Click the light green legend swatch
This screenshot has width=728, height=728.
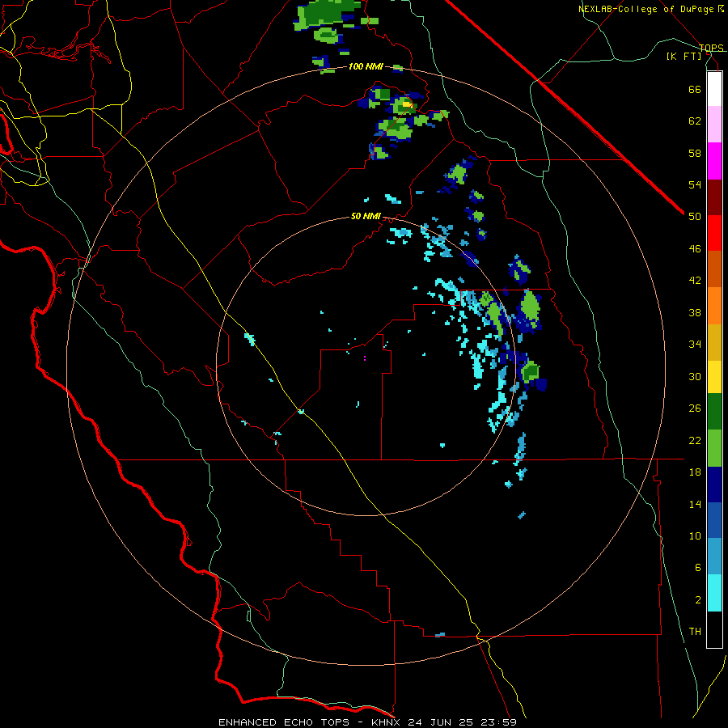[714, 448]
